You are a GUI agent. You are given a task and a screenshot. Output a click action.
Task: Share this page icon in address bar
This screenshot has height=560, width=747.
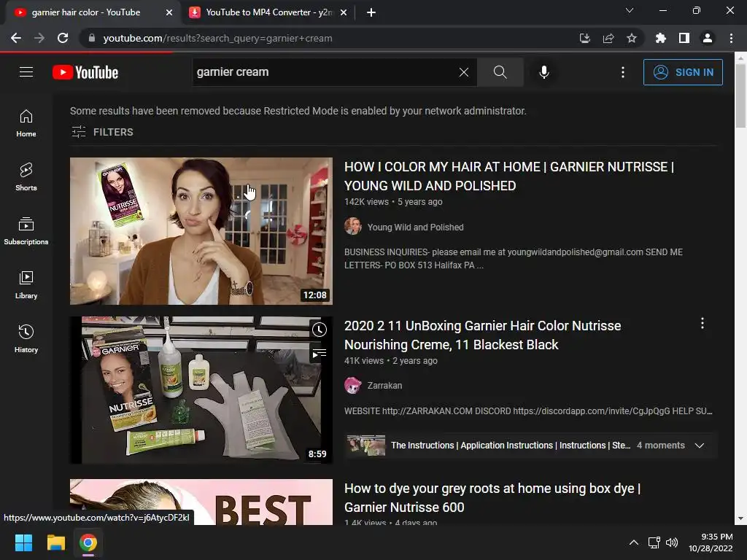tap(608, 38)
